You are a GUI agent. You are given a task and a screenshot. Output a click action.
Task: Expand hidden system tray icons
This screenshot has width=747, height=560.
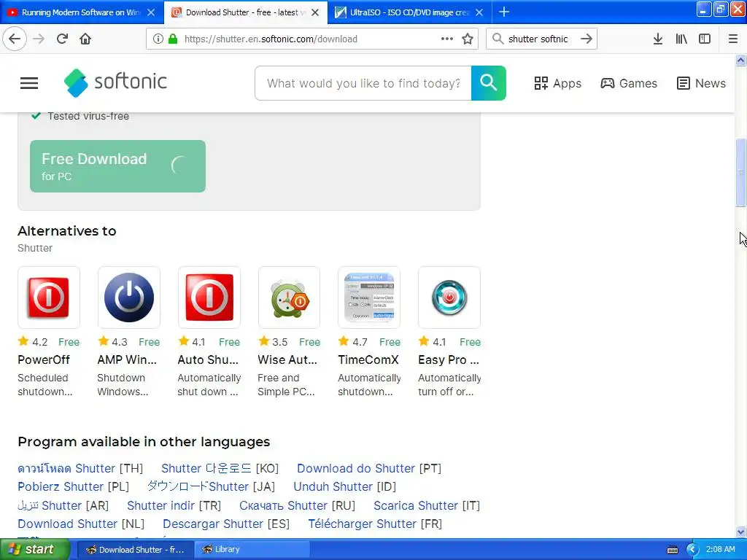(x=692, y=550)
